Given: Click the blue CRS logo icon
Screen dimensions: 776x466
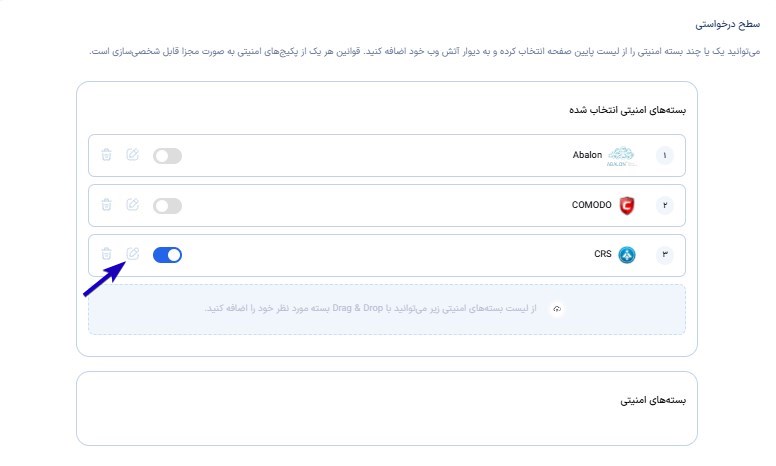Looking at the screenshot, I should click(627, 255).
